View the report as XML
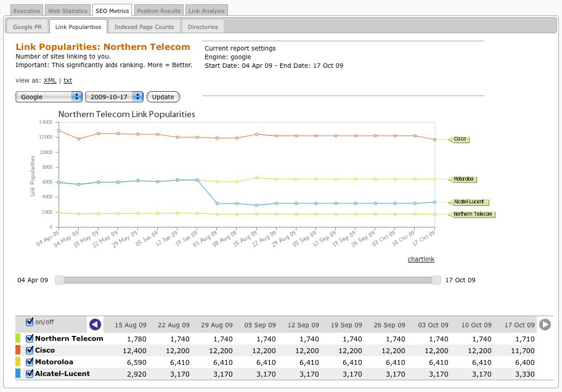 pyautogui.click(x=50, y=80)
